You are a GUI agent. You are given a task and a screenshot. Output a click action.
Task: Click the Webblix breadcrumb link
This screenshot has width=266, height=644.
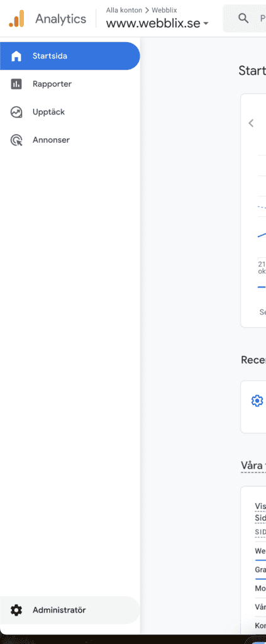pyautogui.click(x=164, y=10)
